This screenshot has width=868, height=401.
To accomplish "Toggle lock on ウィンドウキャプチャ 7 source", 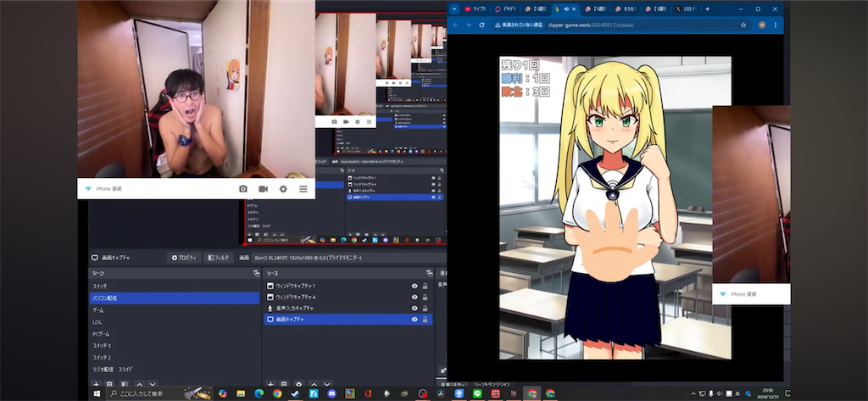I will pos(426,286).
